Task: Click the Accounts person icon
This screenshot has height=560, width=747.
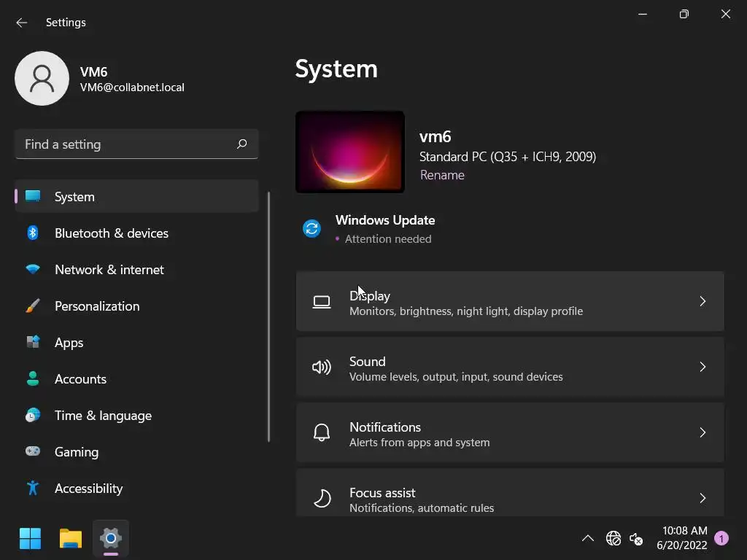Action: tap(33, 378)
